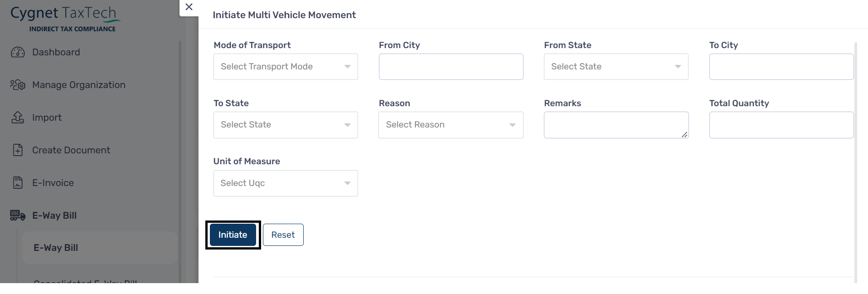Click the Initiate button
The image size is (868, 294).
click(233, 235)
